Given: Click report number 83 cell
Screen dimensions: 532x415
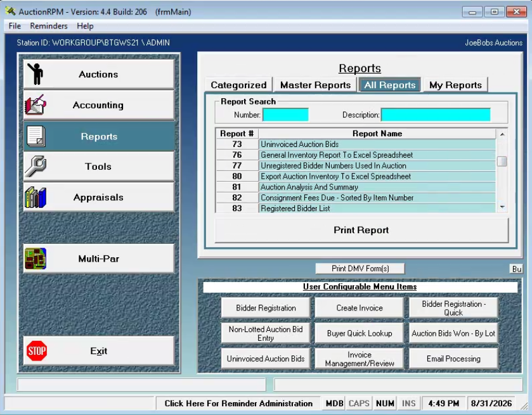Looking at the screenshot, I should [237, 208].
